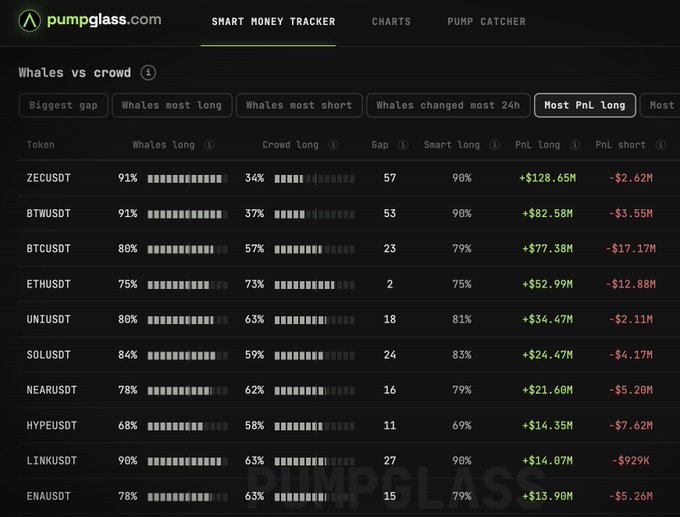
Task: Open the UNIUSDT token row
Action: 349,319
